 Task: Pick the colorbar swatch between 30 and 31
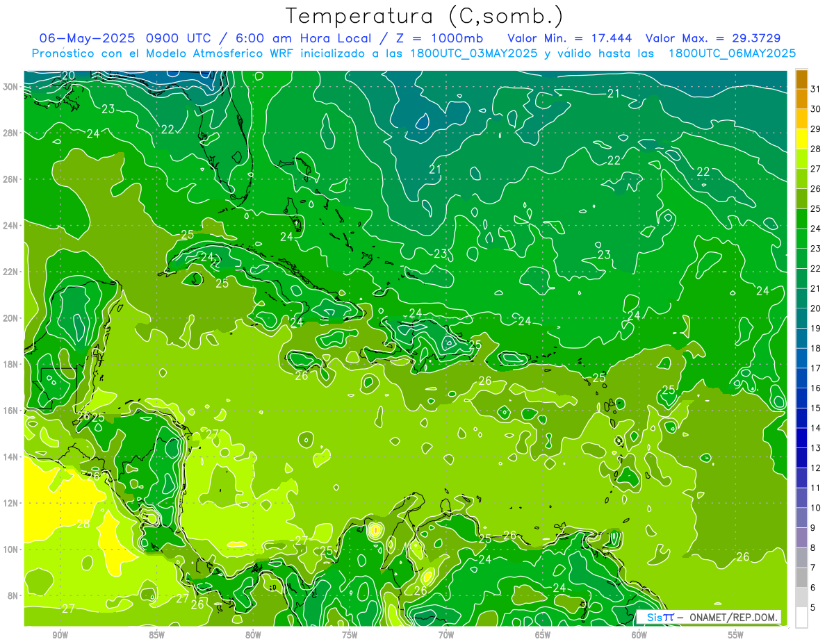801,99
